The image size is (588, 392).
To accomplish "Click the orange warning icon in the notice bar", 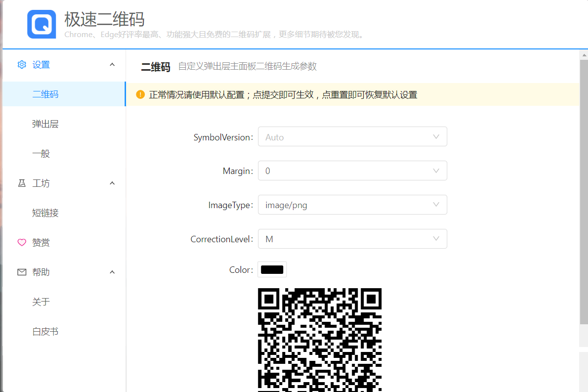I will pyautogui.click(x=140, y=94).
